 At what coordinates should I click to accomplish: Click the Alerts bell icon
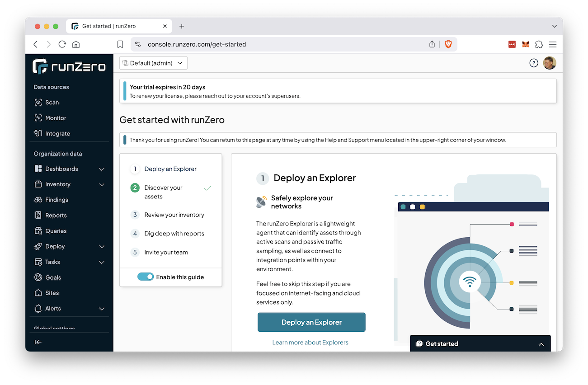(38, 308)
